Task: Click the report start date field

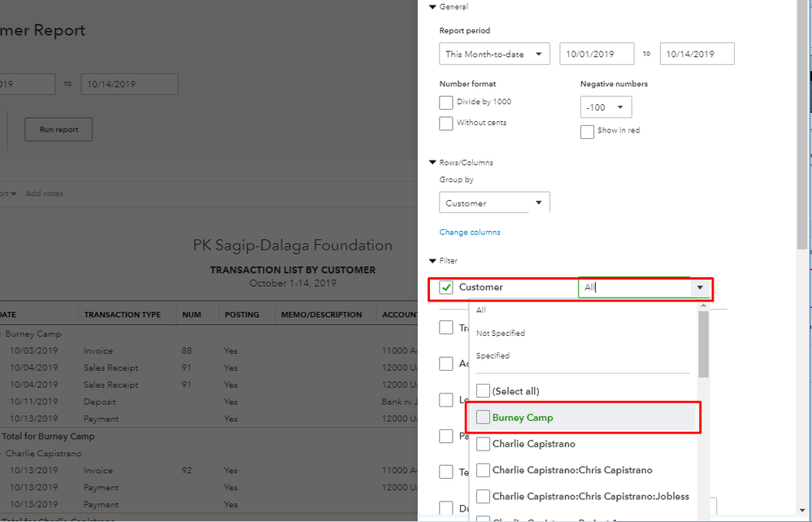Action: [597, 54]
